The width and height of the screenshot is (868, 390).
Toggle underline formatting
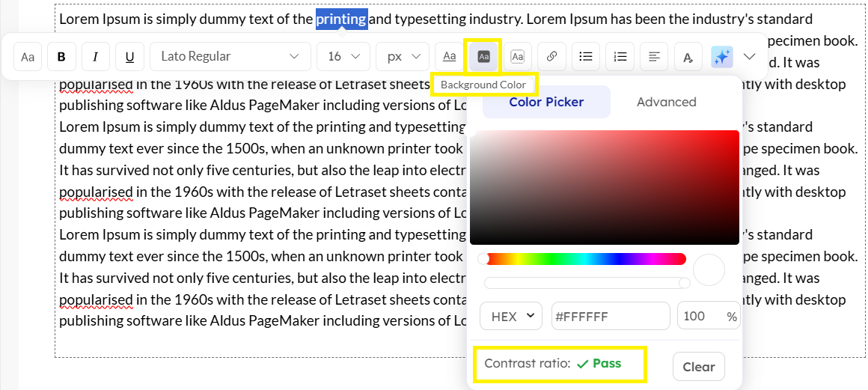click(x=130, y=56)
